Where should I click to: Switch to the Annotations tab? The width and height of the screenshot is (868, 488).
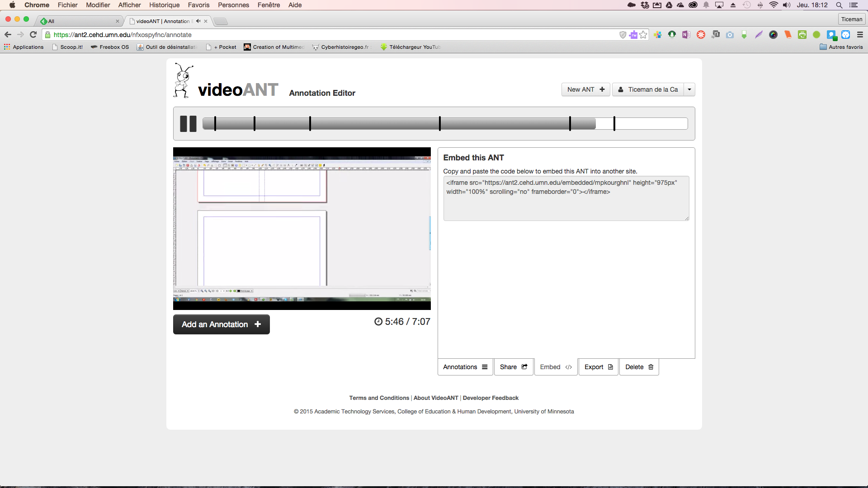tap(465, 367)
